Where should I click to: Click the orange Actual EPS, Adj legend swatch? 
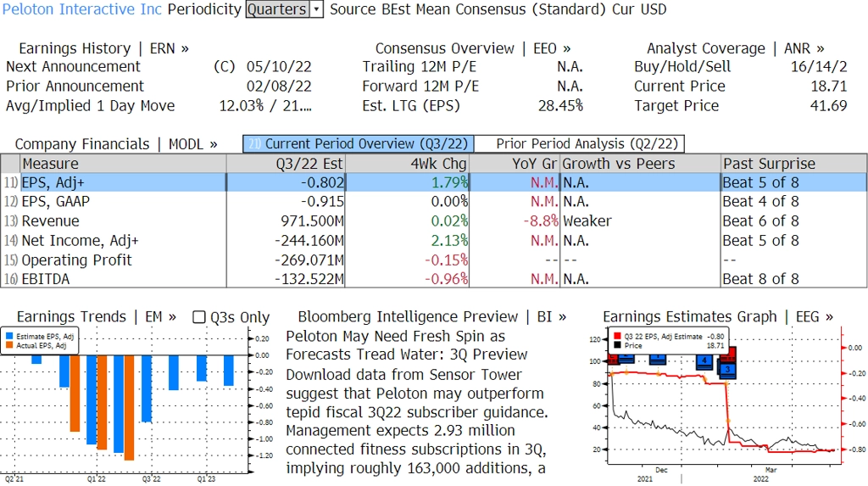click(9, 345)
